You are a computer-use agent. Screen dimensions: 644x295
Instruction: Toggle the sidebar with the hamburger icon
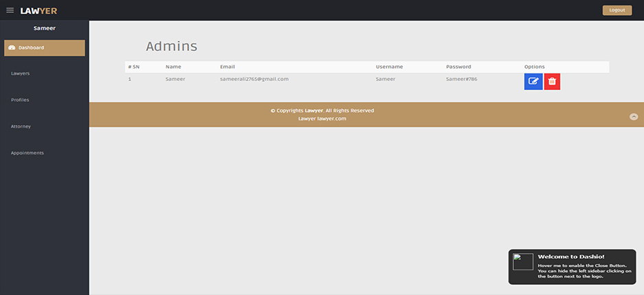[10, 10]
